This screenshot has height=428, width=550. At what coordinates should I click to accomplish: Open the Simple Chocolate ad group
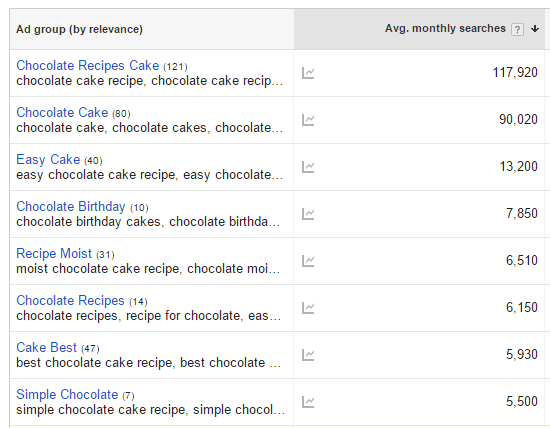click(x=67, y=395)
